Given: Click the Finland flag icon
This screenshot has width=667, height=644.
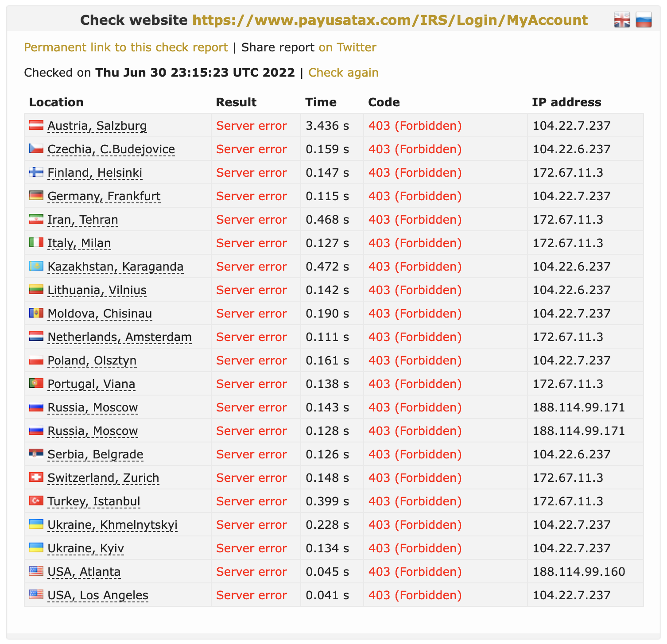Looking at the screenshot, I should [x=36, y=172].
